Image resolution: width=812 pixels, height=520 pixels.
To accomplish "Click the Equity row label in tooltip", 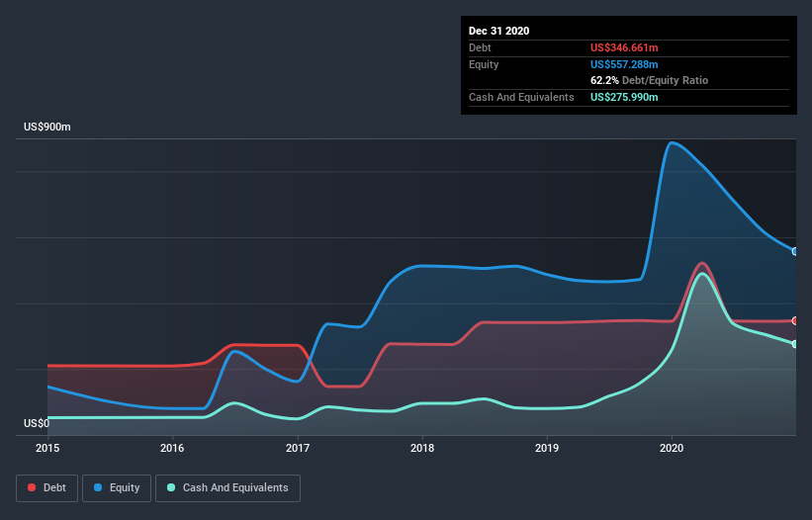I will click(x=484, y=64).
